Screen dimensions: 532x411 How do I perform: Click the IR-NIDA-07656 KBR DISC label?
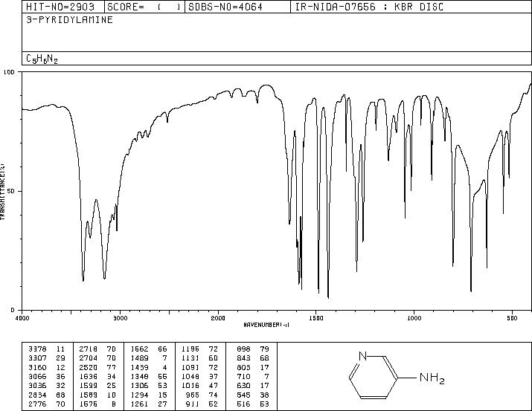click(369, 7)
